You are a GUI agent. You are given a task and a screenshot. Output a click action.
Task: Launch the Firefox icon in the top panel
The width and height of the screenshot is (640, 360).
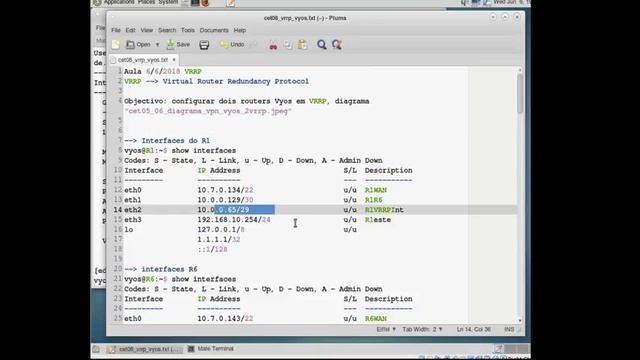(x=205, y=2)
